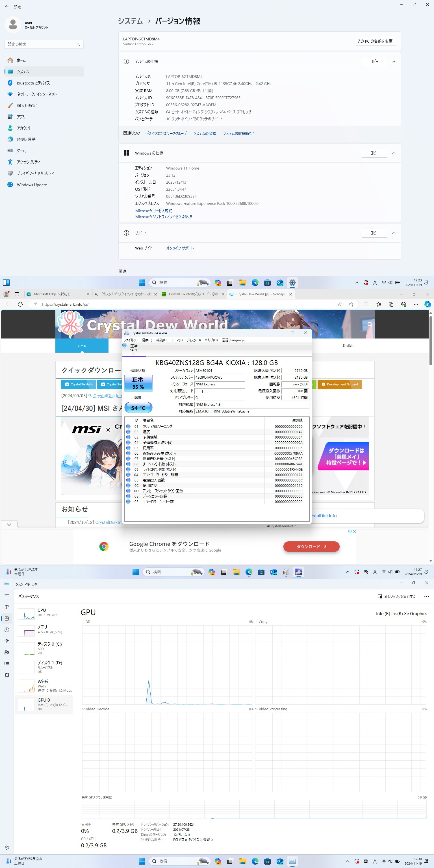Open Task Manager startup apps icon

point(7,641)
